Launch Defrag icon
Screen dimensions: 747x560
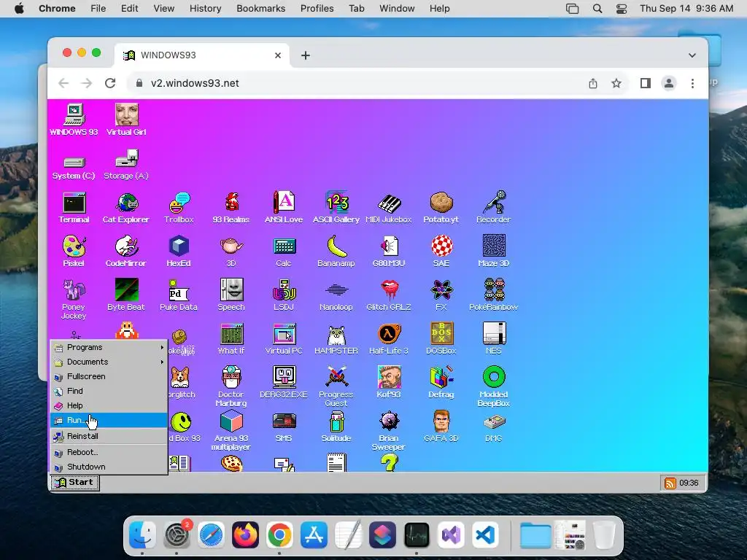pyautogui.click(x=441, y=382)
